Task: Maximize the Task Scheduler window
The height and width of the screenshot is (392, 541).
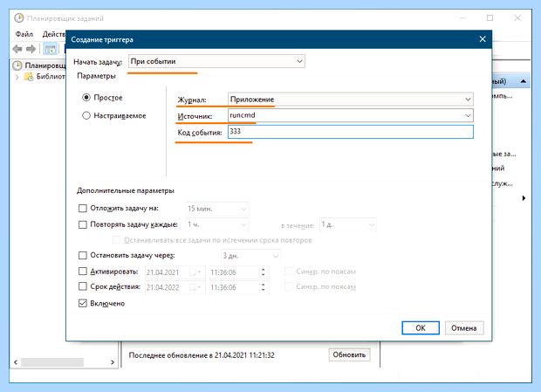Action: (490, 18)
